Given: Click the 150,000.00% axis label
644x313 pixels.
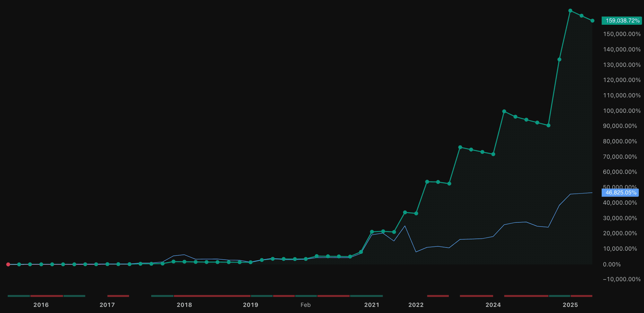Looking at the screenshot, I should 622,34.
